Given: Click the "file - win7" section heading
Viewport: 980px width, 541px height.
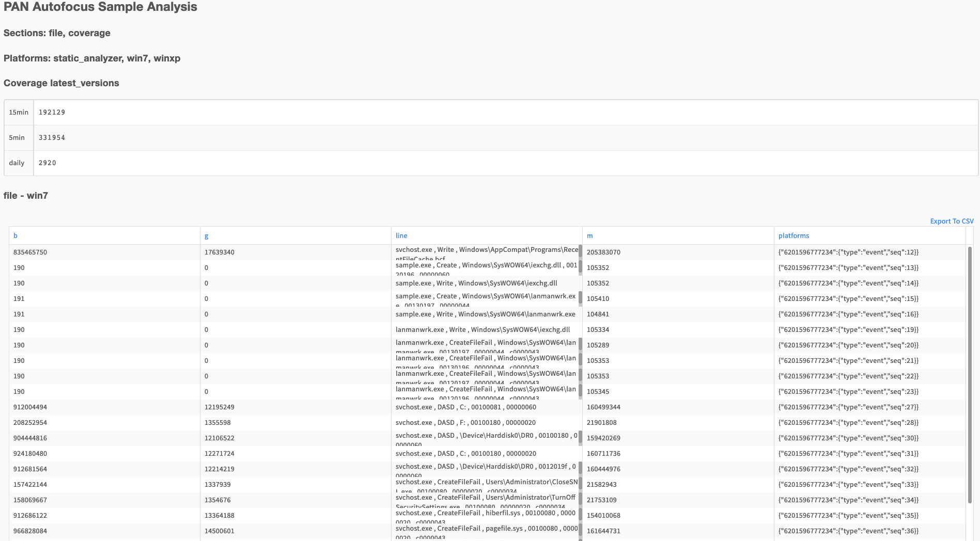Looking at the screenshot, I should click(25, 196).
